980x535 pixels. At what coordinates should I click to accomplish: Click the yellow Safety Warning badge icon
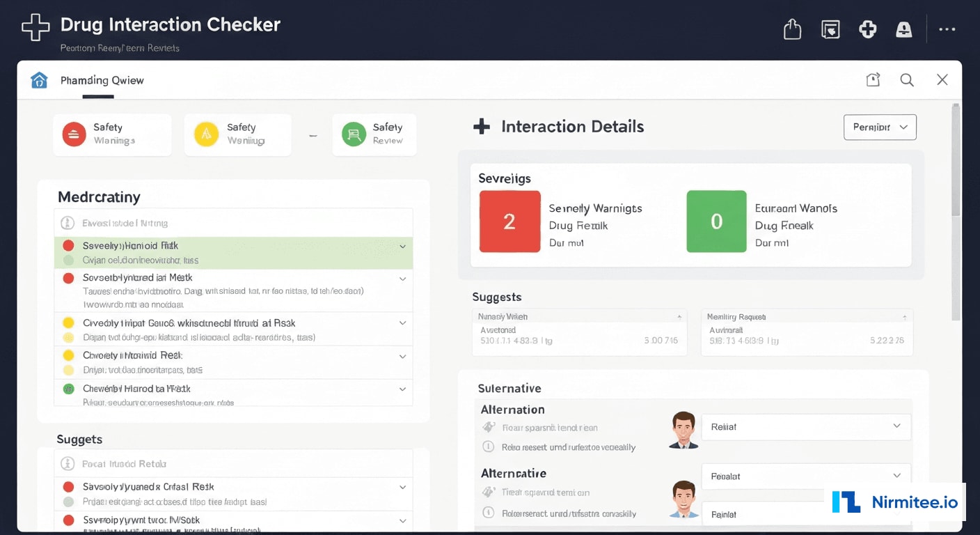205,134
